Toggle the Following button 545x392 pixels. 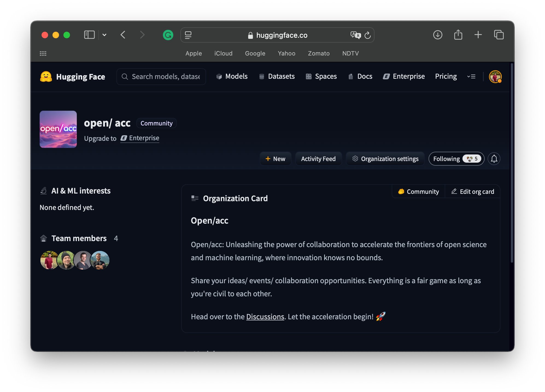[x=456, y=159]
